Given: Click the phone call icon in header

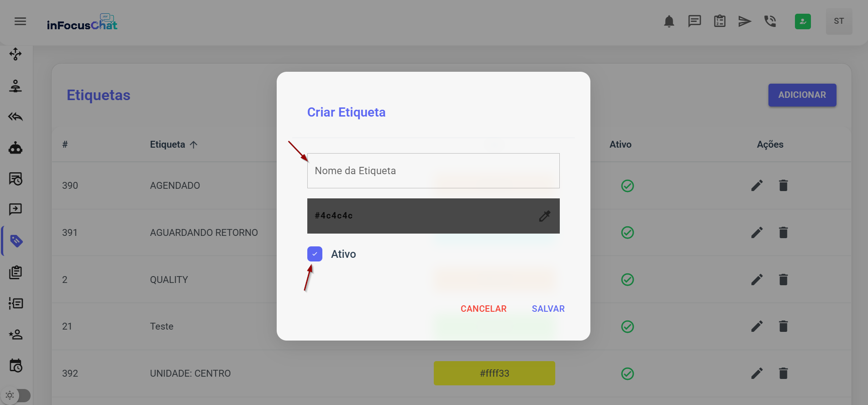Looking at the screenshot, I should tap(770, 21).
